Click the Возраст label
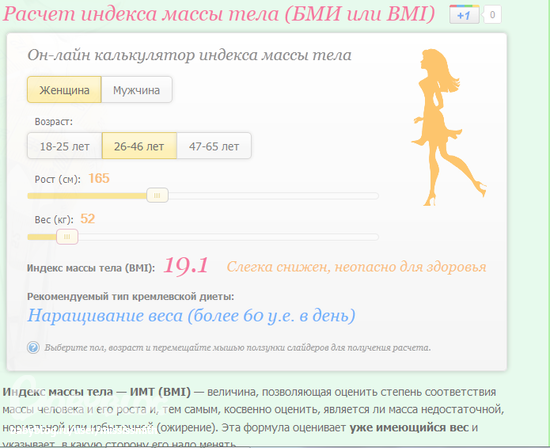 click(x=54, y=122)
